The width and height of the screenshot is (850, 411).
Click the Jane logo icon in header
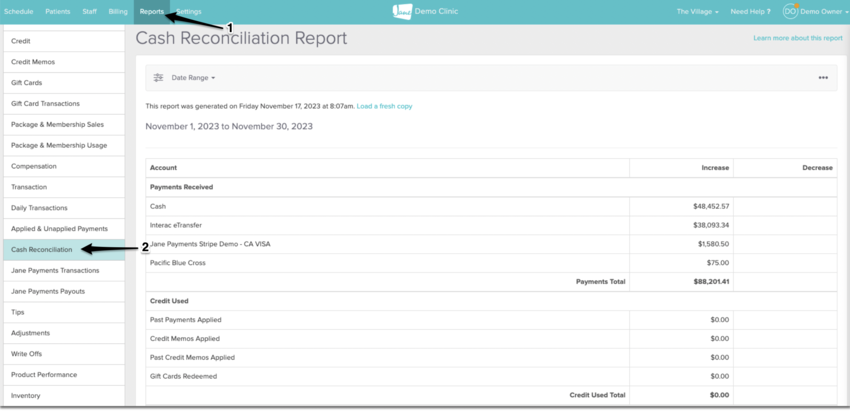click(x=402, y=11)
